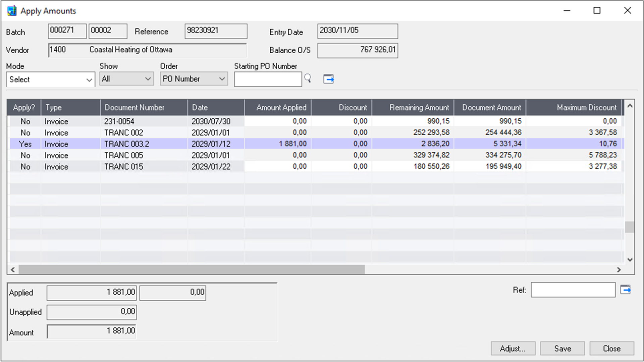Click inside the Starting PO Number field
The image size is (644, 362).
pos(267,79)
